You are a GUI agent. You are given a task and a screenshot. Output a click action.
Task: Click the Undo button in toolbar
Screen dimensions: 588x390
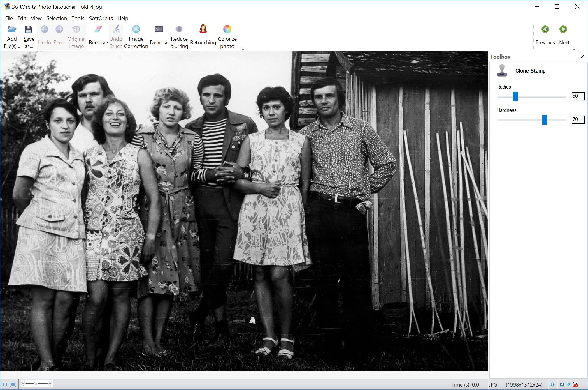[x=43, y=34]
